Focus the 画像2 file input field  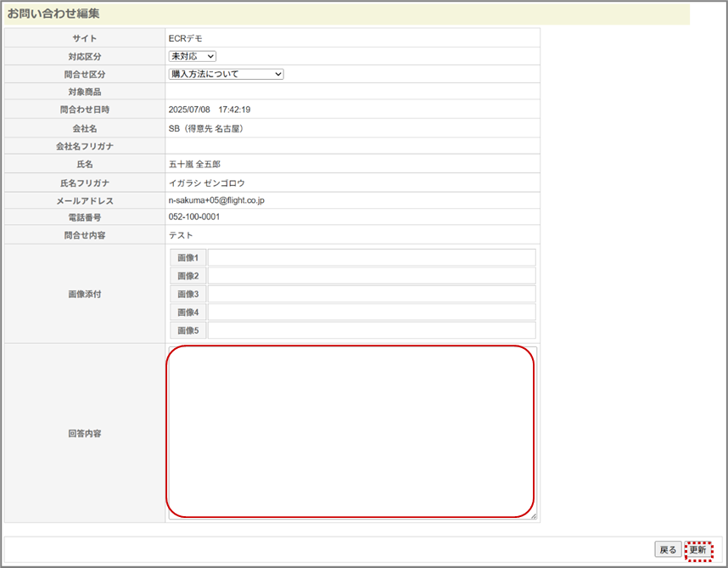371,276
